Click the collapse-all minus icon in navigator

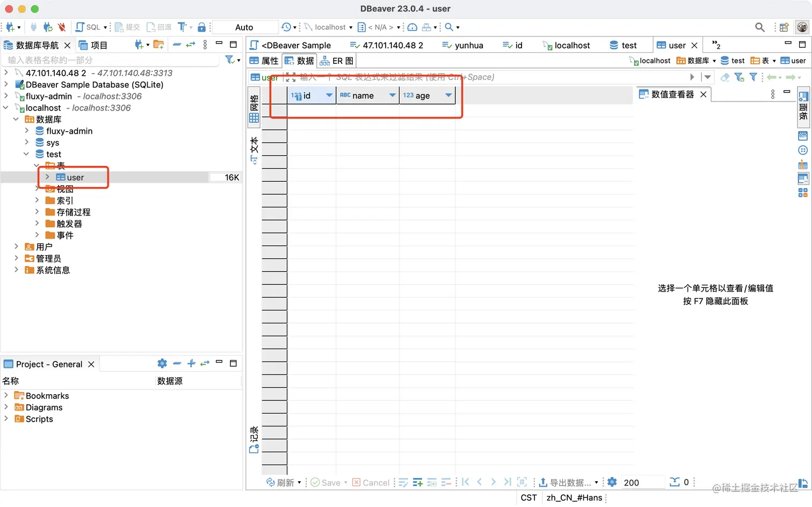177,45
